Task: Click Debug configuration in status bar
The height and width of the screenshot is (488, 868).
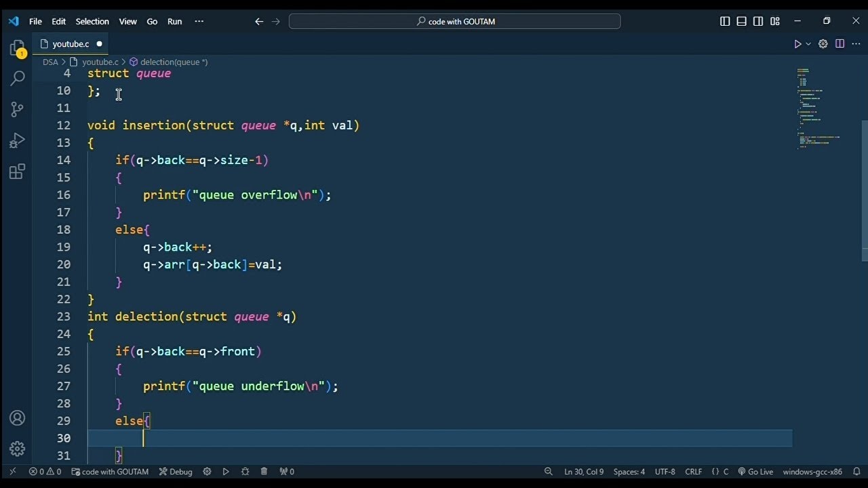Action: pyautogui.click(x=176, y=472)
